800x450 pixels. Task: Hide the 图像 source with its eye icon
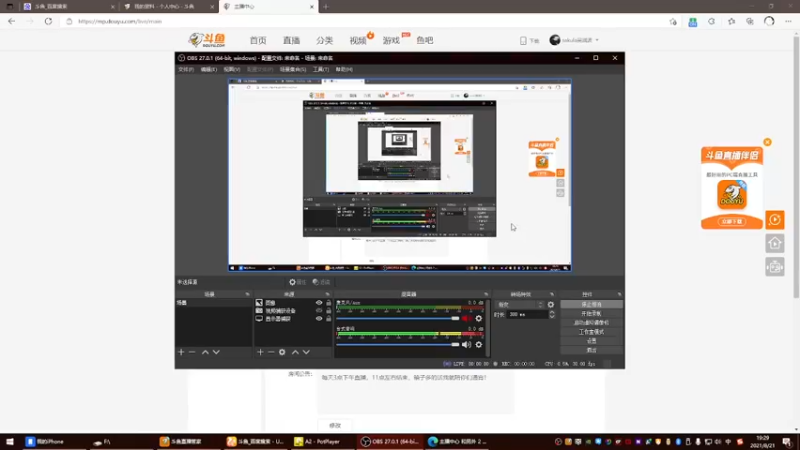319,303
